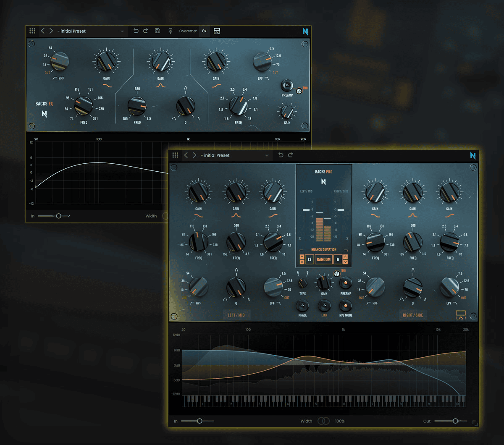
Task: Save the preset in Backs EQ toolbar
Action: point(157,31)
